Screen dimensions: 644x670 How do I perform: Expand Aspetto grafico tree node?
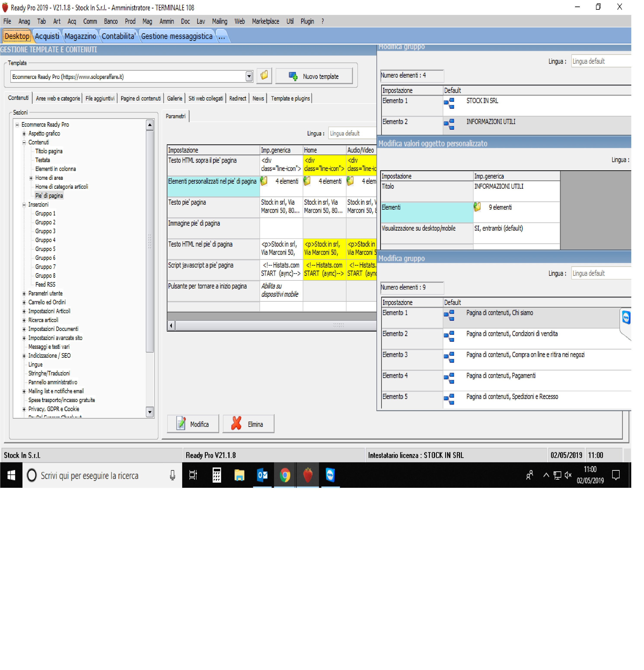tap(24, 134)
